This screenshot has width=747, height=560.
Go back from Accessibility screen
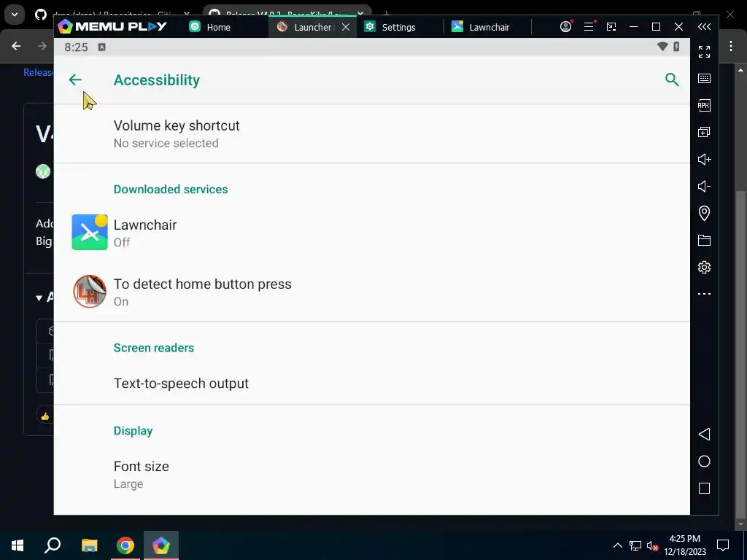coord(75,80)
